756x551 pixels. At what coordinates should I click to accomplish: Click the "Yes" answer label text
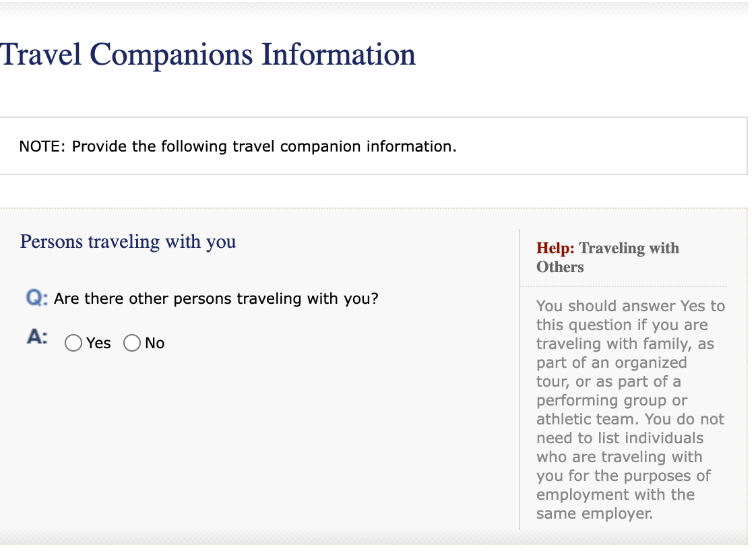point(98,344)
